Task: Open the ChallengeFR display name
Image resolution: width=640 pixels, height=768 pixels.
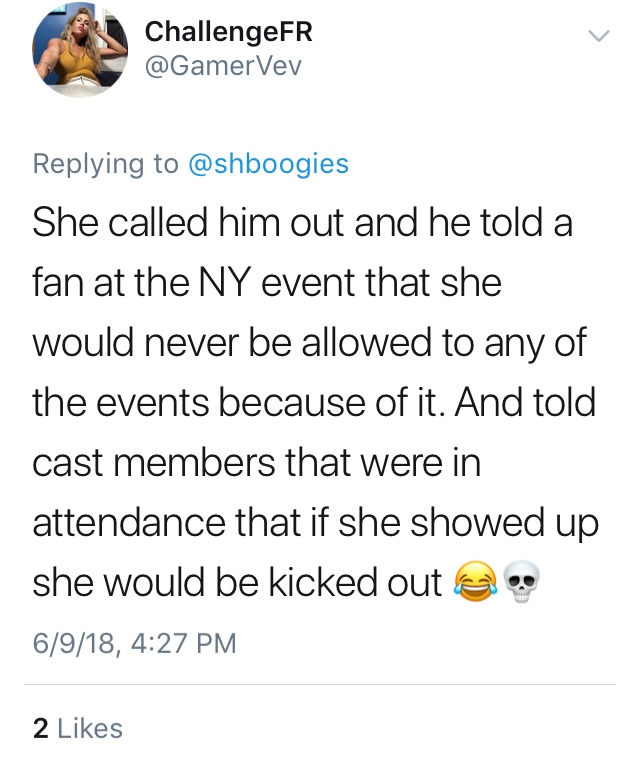Action: tap(228, 32)
